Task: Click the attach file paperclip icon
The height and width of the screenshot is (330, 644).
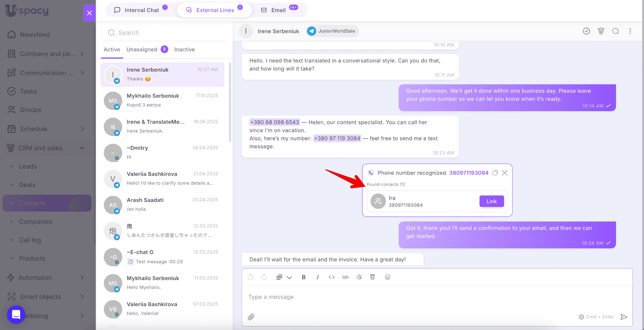Action: click(251, 317)
